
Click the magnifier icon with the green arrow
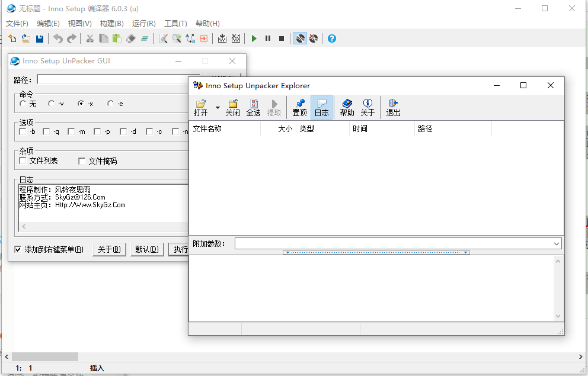[177, 38]
